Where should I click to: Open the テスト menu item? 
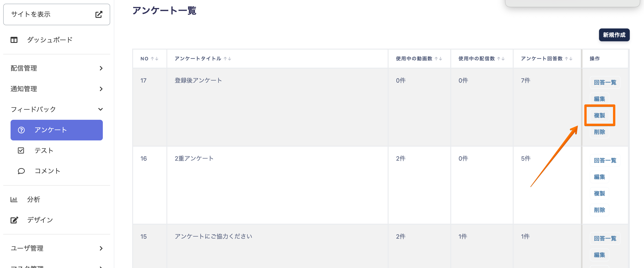point(44,151)
